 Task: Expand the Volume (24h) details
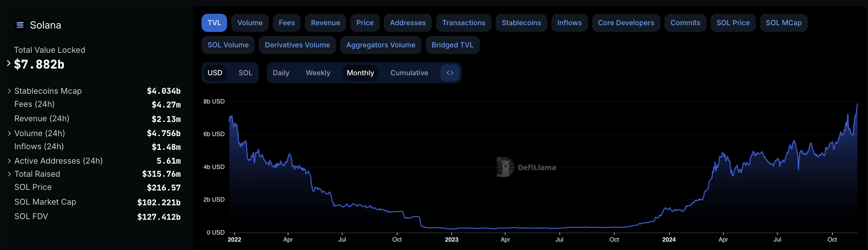pyautogui.click(x=9, y=134)
